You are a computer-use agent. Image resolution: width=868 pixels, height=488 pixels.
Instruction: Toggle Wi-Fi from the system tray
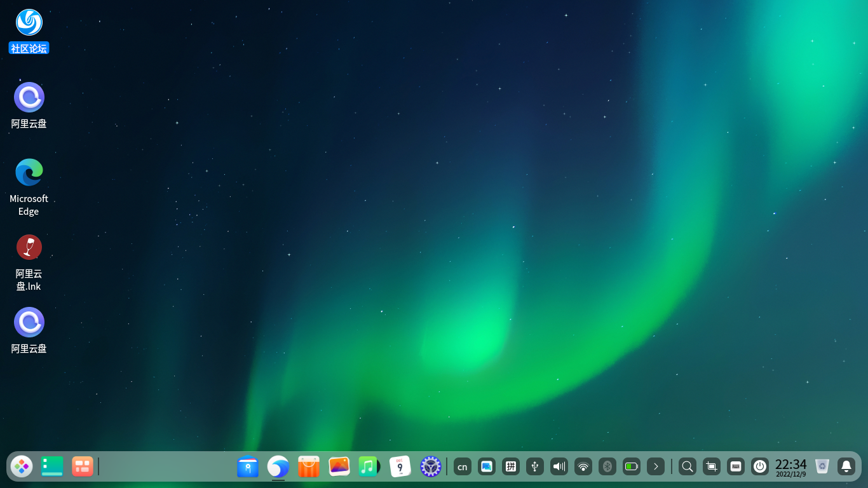[583, 466]
